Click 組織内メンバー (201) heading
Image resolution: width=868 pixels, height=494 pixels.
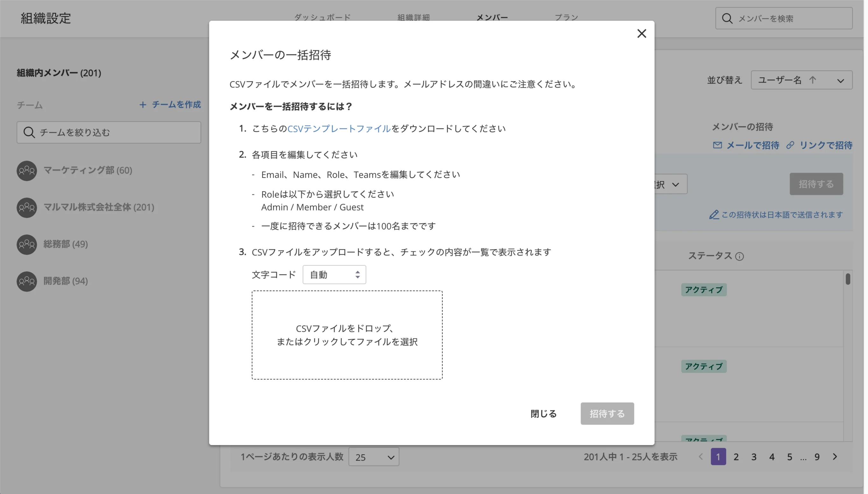pos(59,73)
